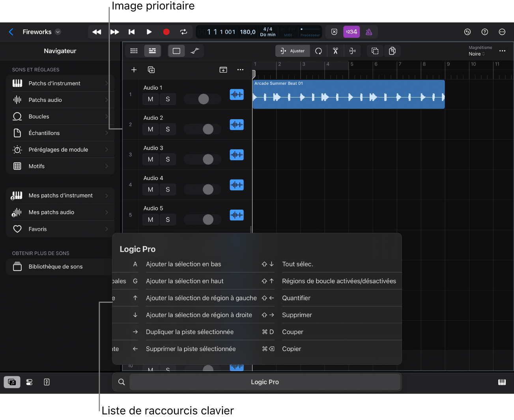Show the automation curve view
Image resolution: width=514 pixels, height=420 pixels.
coord(195,51)
